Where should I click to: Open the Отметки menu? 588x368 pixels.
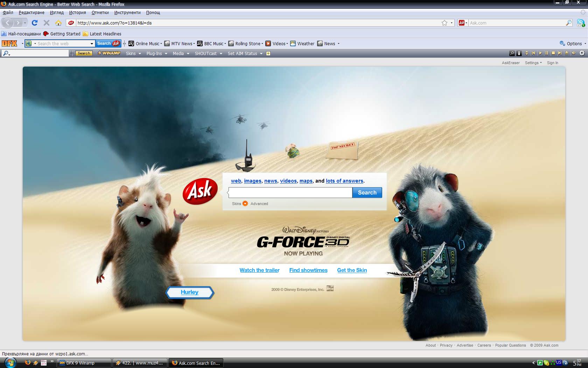100,13
